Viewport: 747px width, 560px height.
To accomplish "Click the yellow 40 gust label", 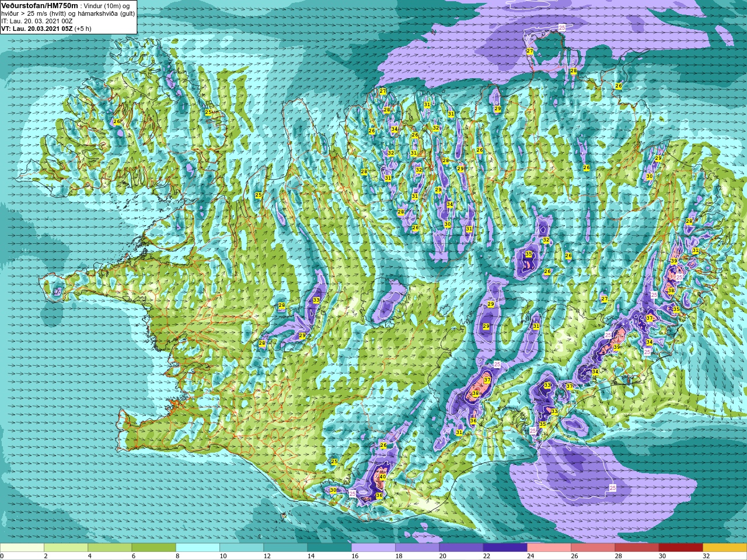I will pyautogui.click(x=382, y=477).
